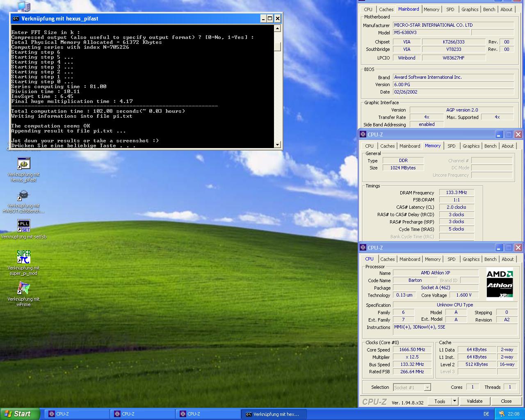This screenshot has width=525, height=420.
Task: Select SPD tab in Memory window
Action: [x=451, y=146]
